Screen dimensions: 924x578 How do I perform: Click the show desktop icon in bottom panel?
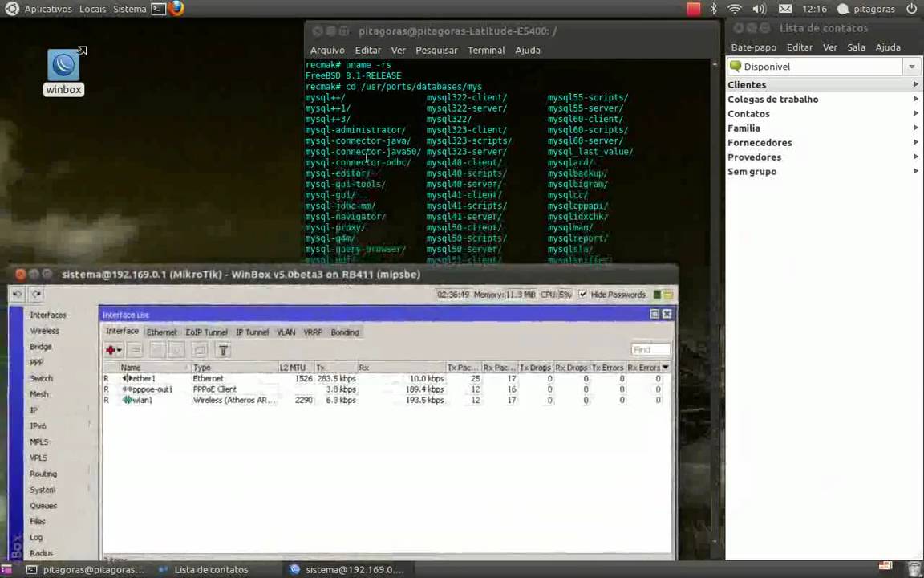[x=6, y=569]
